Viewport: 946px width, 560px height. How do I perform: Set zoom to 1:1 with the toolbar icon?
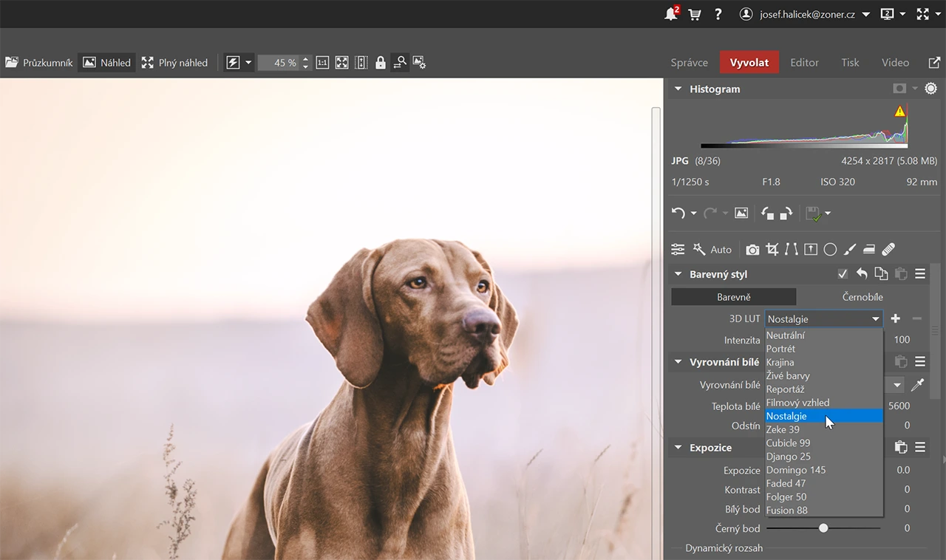click(x=322, y=63)
